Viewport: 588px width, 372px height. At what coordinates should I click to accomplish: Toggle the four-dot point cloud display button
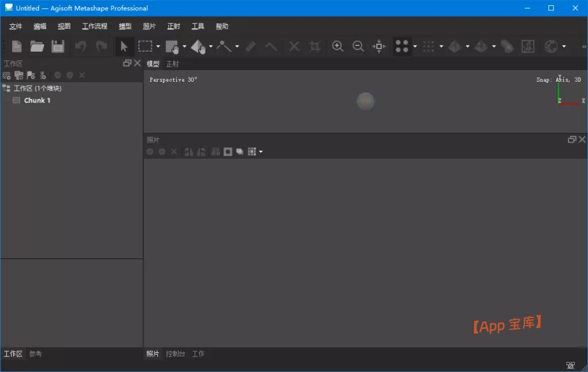coord(402,47)
